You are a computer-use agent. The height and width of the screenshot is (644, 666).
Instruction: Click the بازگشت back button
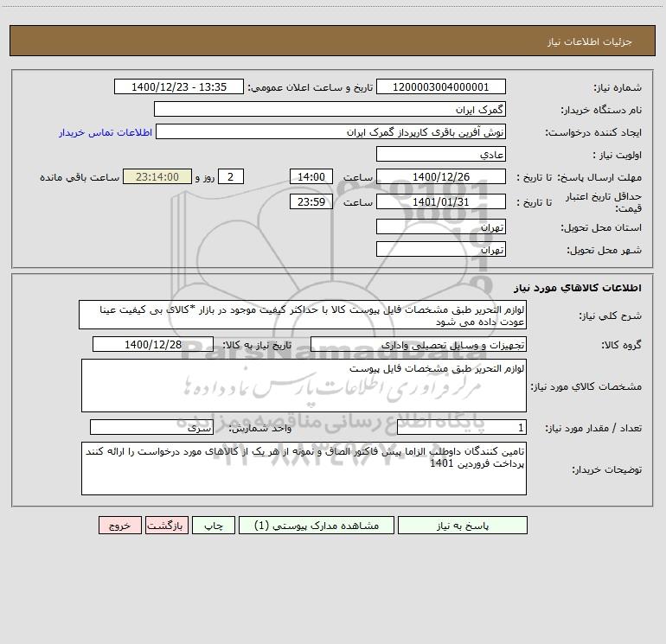coord(166,526)
